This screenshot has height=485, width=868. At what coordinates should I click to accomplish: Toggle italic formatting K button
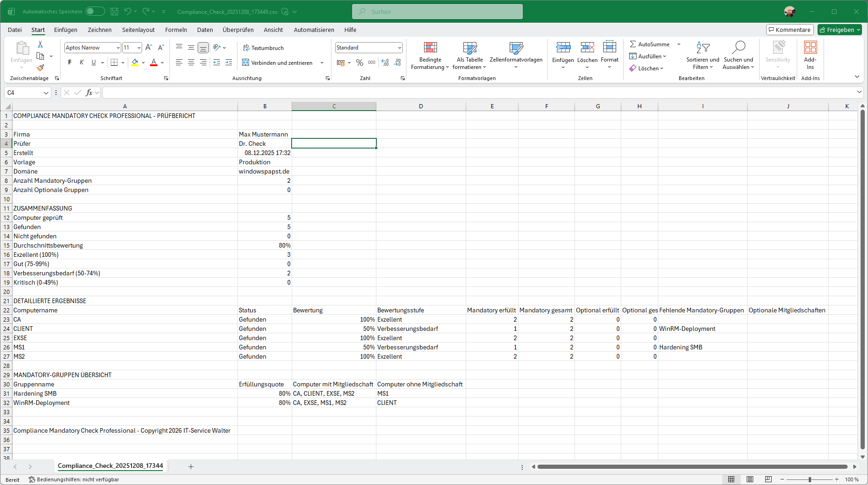pyautogui.click(x=82, y=62)
